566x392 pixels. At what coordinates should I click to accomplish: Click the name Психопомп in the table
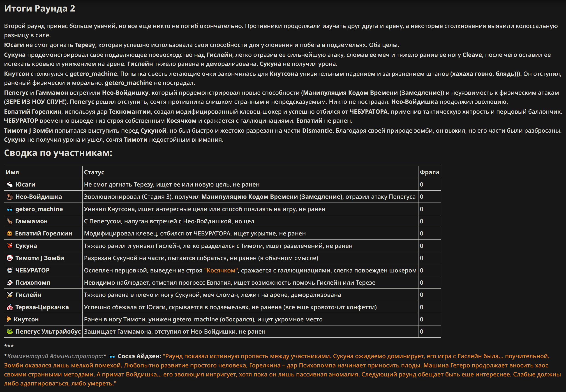(x=33, y=283)
